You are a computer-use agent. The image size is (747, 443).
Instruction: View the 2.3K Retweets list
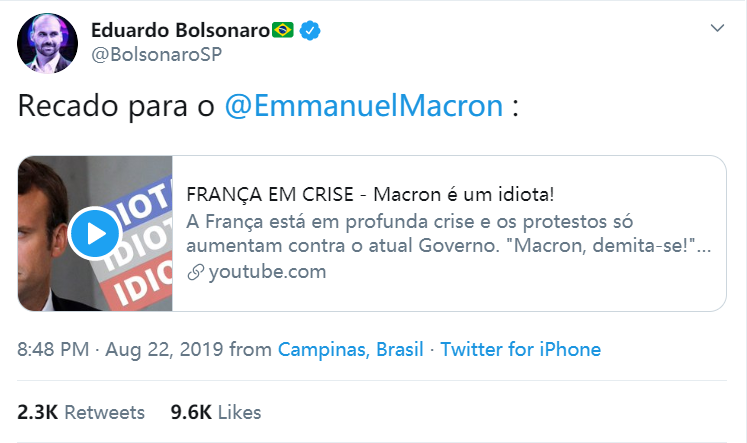[81, 412]
